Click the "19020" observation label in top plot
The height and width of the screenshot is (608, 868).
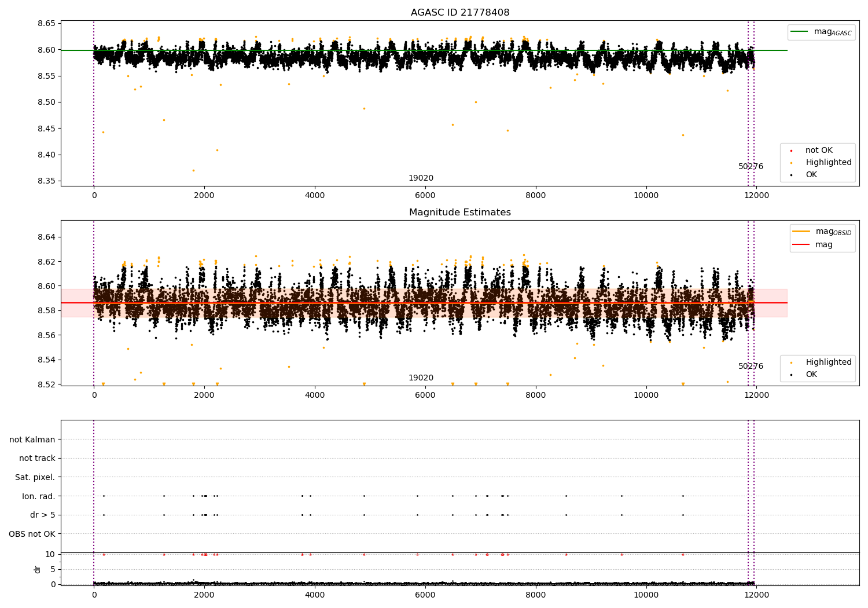421,178
